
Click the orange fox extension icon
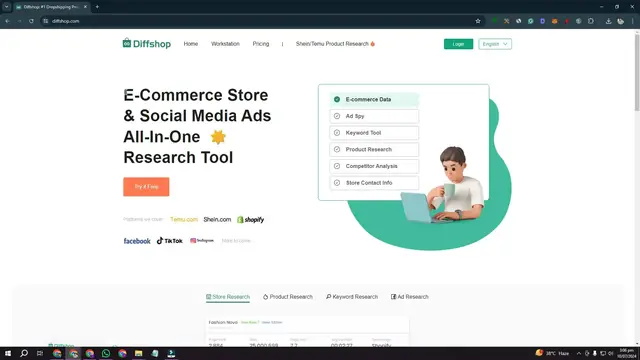point(554,21)
